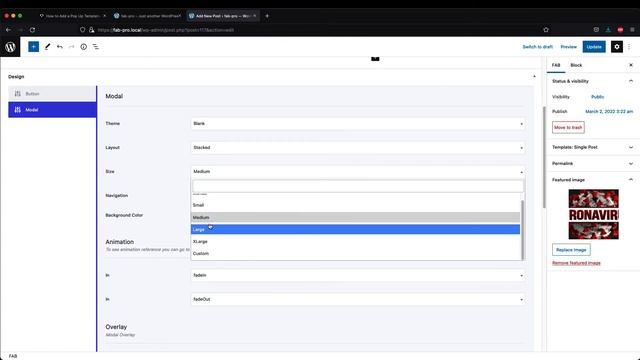Switch to the FAB sidebar tab
Screen dimensions: 640x360
pos(556,65)
